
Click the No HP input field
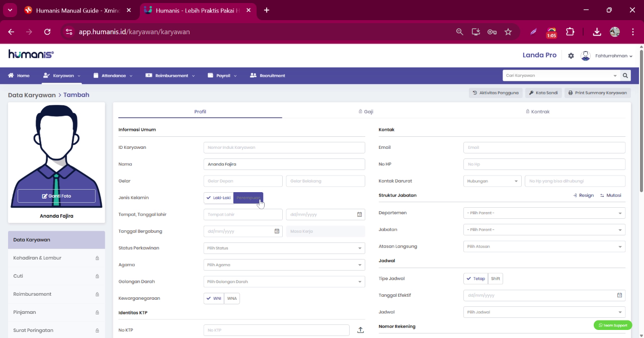[544, 164]
